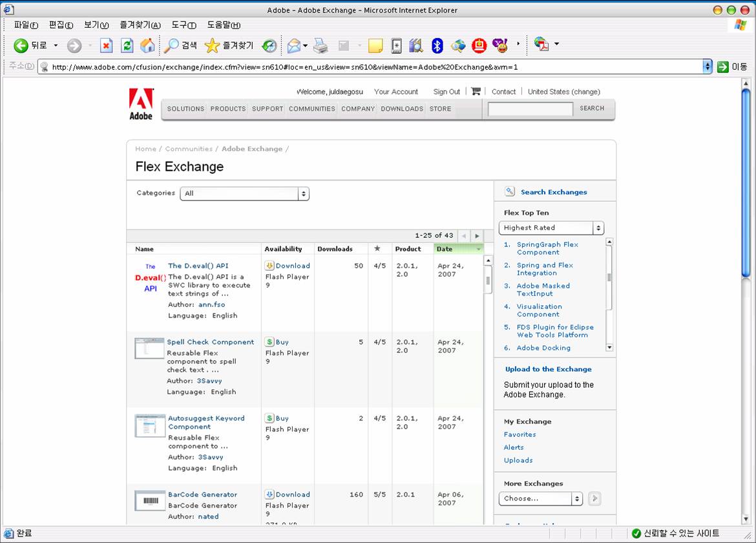
Task: Print the page using printer icon
Action: point(320,45)
